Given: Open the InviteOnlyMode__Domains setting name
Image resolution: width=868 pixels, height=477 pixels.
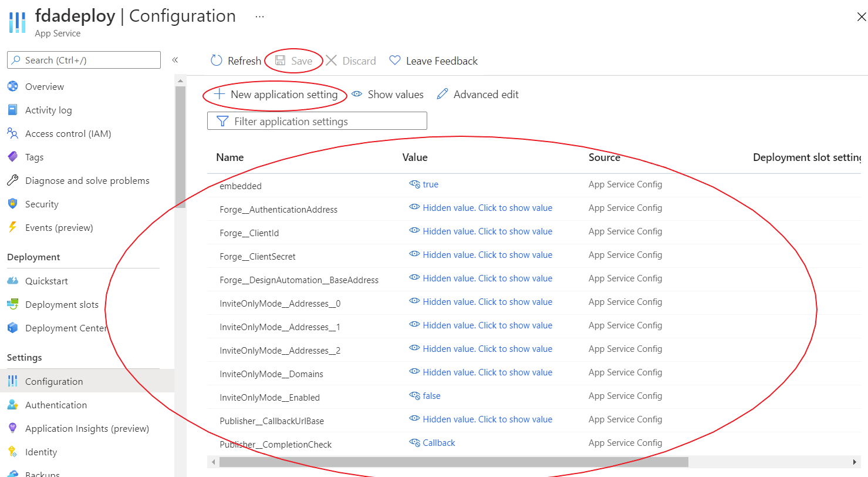Looking at the screenshot, I should tap(271, 374).
